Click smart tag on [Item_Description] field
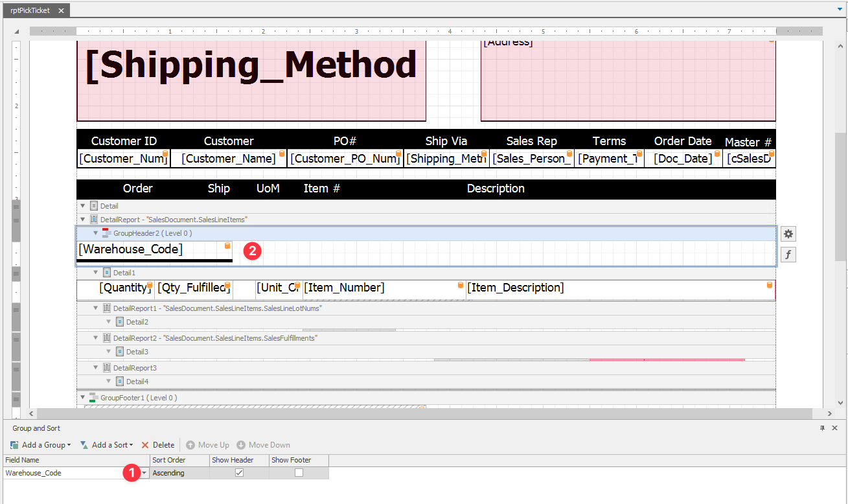The width and height of the screenshot is (848, 504). click(x=769, y=283)
